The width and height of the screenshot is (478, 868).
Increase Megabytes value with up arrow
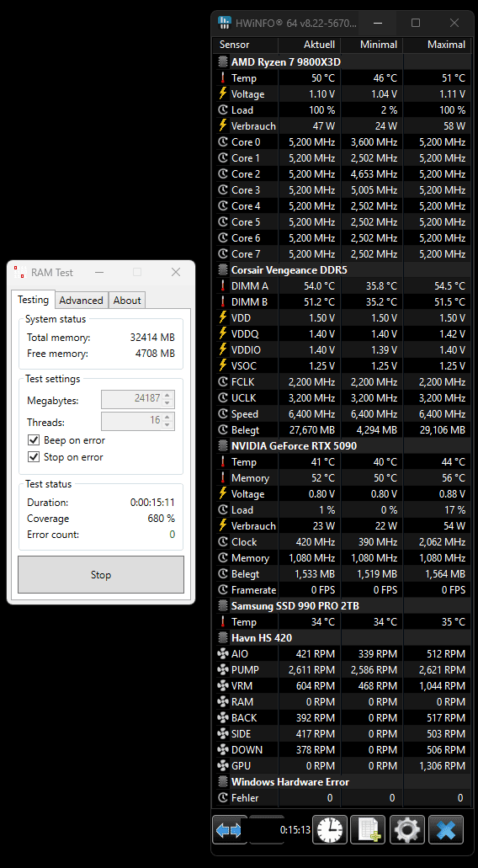(x=168, y=395)
